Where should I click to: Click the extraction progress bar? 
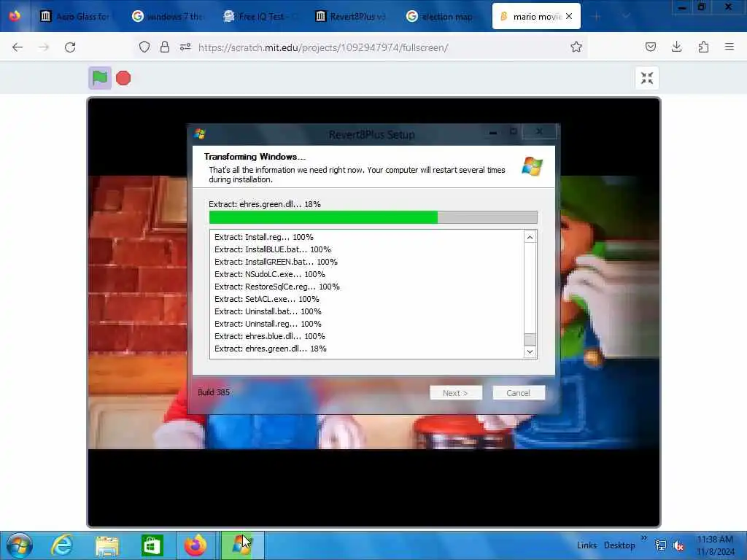coord(373,217)
